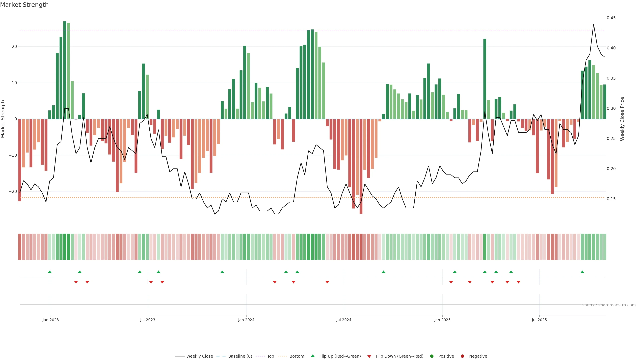Click Flip Up green triangle legend icon
Viewport: 644px width, 362px height.
click(x=312, y=356)
